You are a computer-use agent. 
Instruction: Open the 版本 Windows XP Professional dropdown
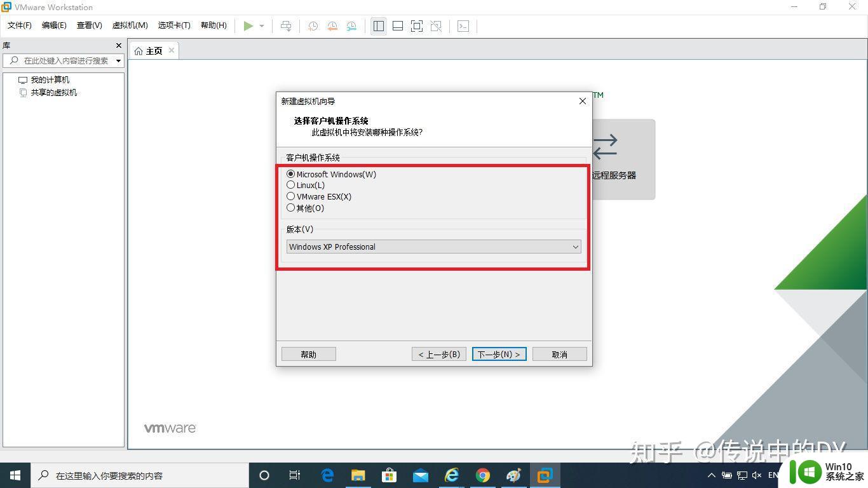click(x=433, y=247)
